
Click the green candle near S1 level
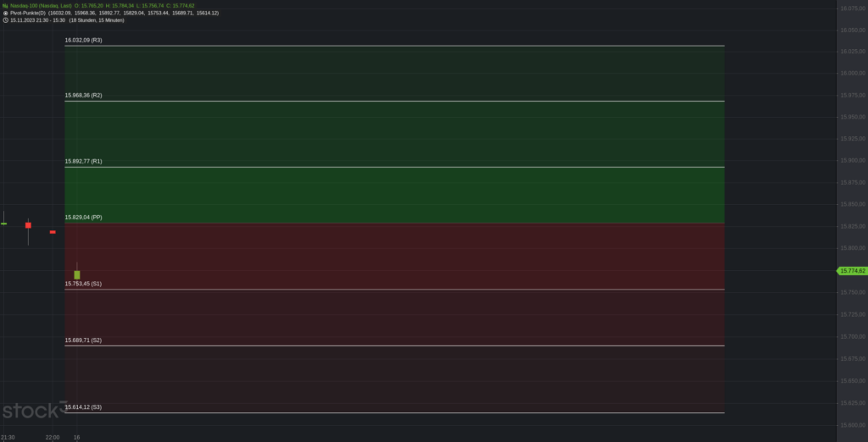pos(77,273)
